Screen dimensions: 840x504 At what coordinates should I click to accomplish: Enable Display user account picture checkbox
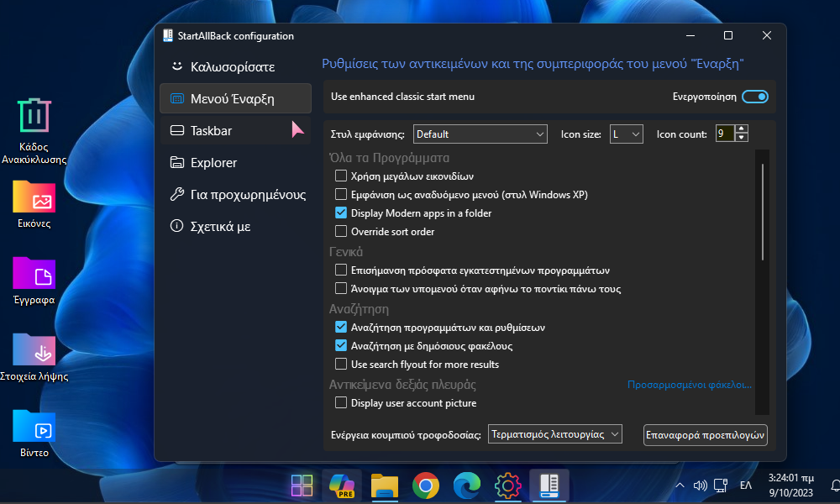point(341,402)
